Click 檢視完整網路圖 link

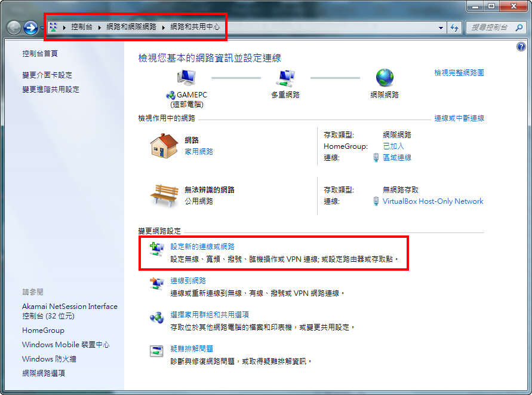(459, 73)
